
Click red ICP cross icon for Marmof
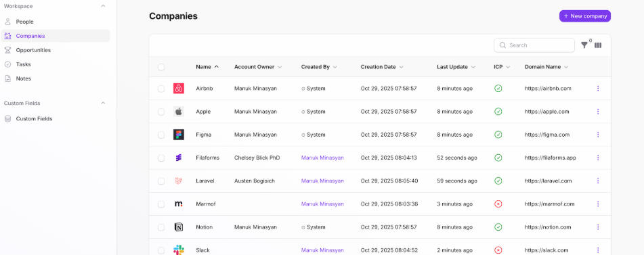[498, 204]
